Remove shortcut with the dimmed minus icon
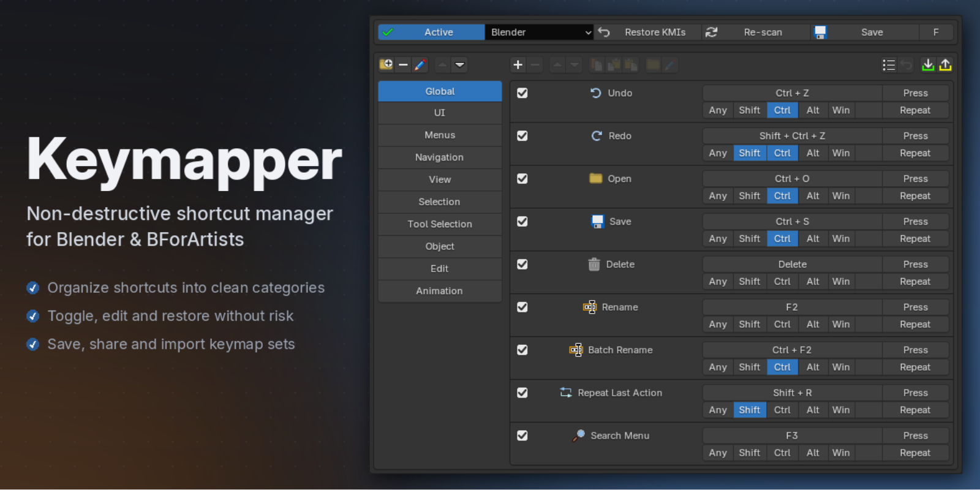 [x=535, y=65]
